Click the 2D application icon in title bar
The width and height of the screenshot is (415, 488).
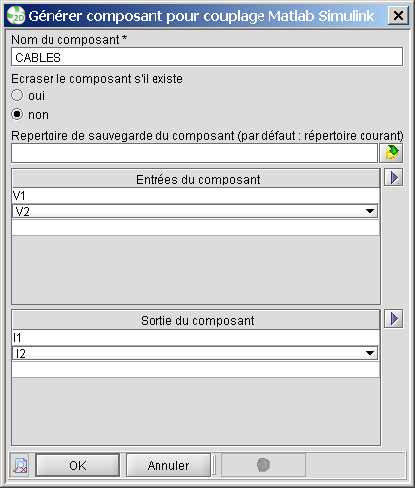(x=16, y=16)
